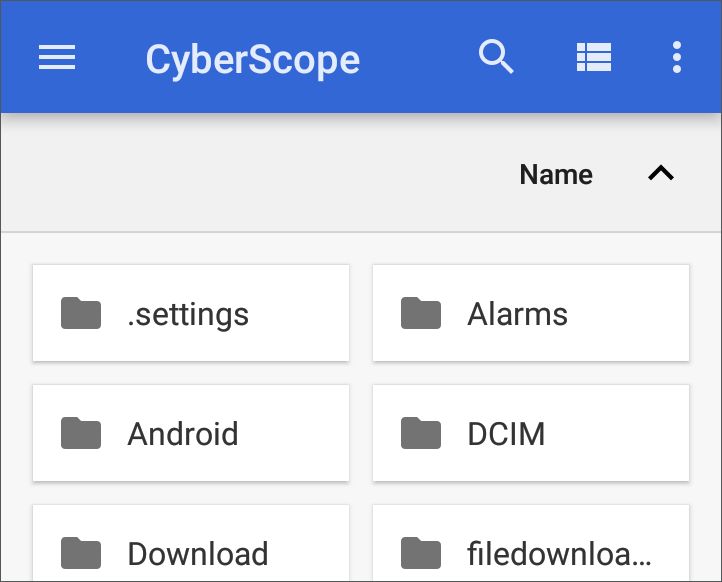The height and width of the screenshot is (582, 722).
Task: Toggle sort direction with the up chevron
Action: [661, 173]
